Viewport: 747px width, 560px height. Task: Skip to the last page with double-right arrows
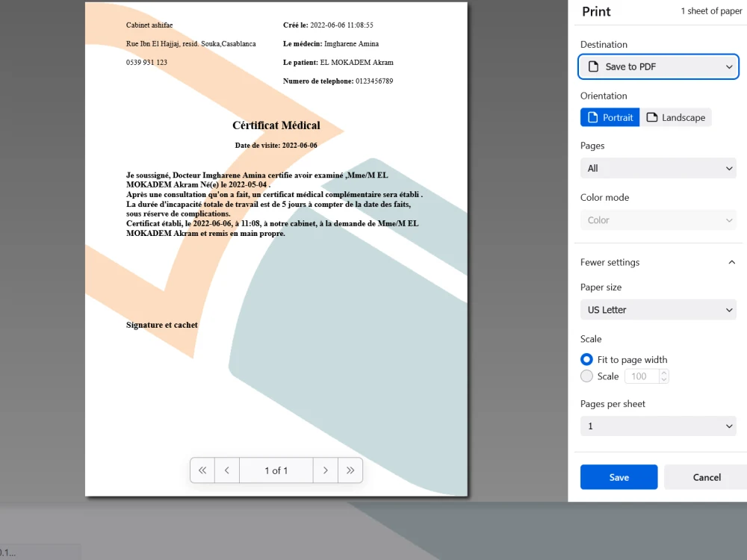coord(350,470)
